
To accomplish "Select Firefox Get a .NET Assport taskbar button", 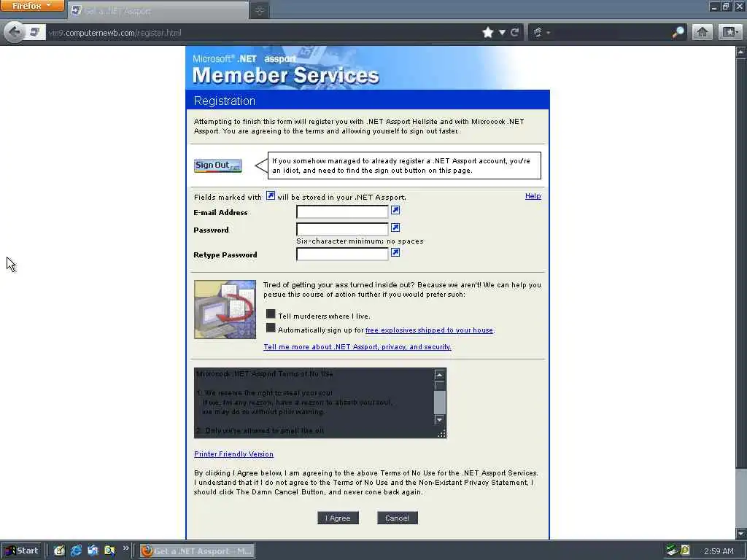I will coord(197,551).
